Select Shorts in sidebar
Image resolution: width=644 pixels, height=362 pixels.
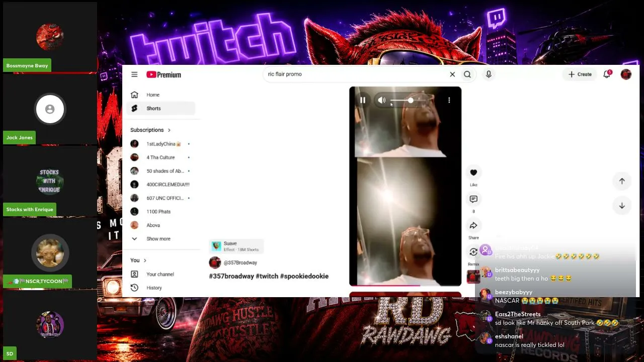(x=162, y=108)
